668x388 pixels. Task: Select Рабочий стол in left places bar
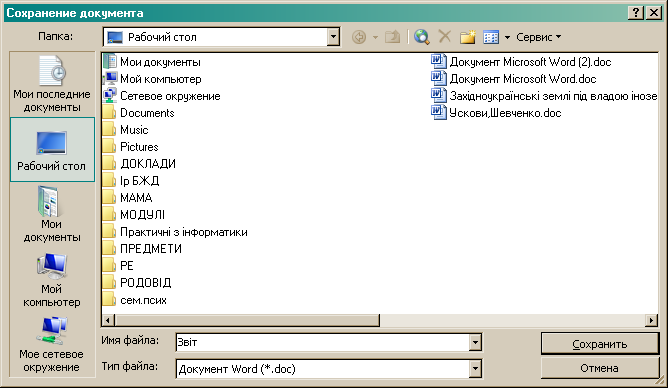(52, 150)
